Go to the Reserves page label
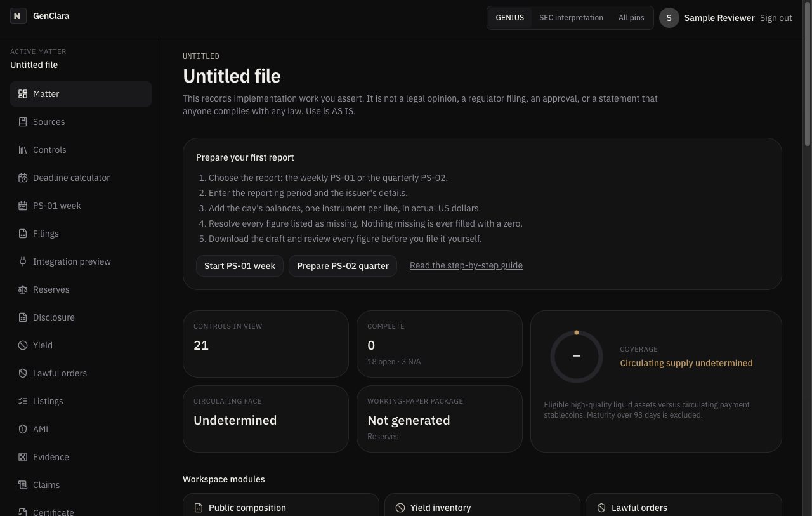This screenshot has width=812, height=516. [x=51, y=289]
